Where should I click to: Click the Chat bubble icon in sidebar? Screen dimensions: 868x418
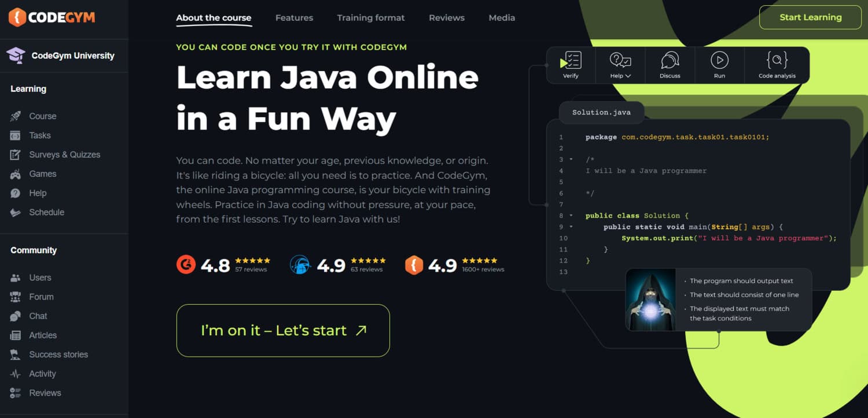coord(16,316)
